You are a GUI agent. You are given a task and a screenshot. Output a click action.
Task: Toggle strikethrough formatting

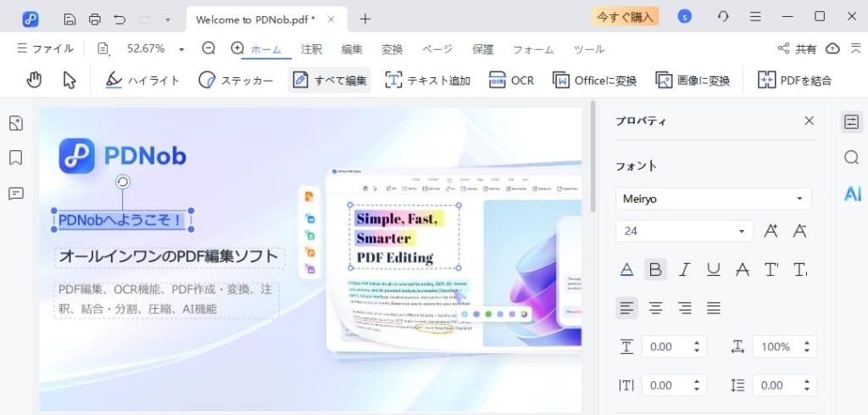[x=743, y=269]
